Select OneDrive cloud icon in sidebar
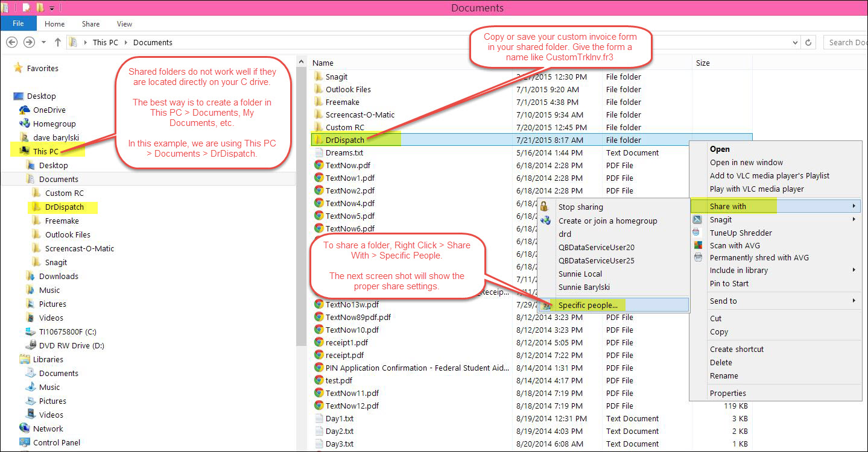The image size is (868, 452). point(25,110)
